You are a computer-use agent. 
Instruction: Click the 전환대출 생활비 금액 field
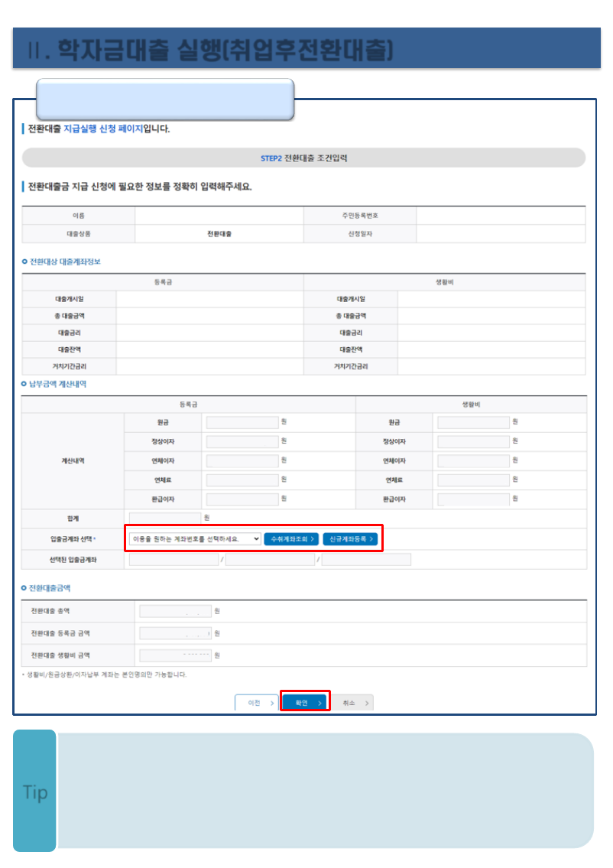click(175, 655)
